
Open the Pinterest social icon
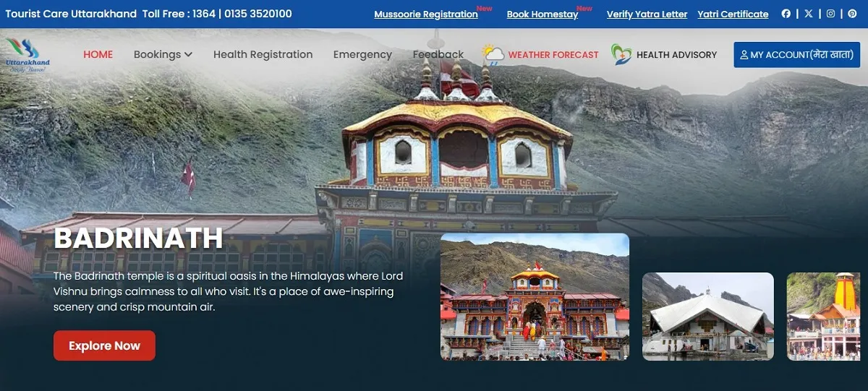pos(852,14)
